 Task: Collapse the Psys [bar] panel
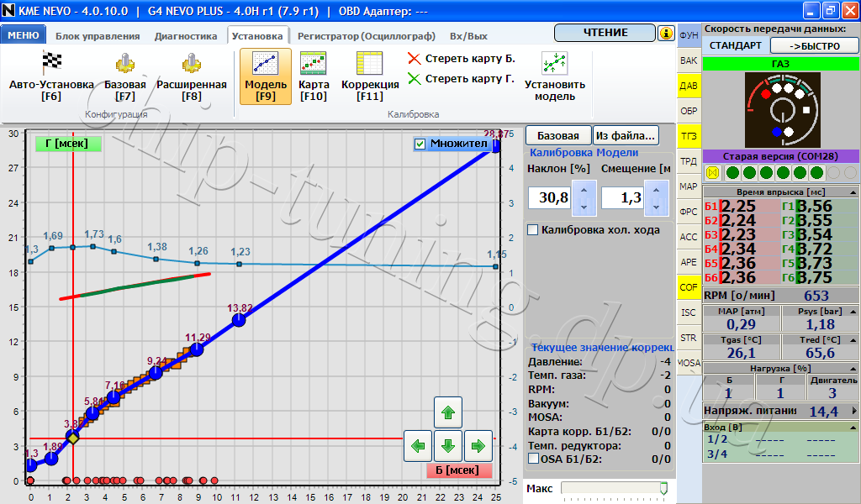[853, 311]
